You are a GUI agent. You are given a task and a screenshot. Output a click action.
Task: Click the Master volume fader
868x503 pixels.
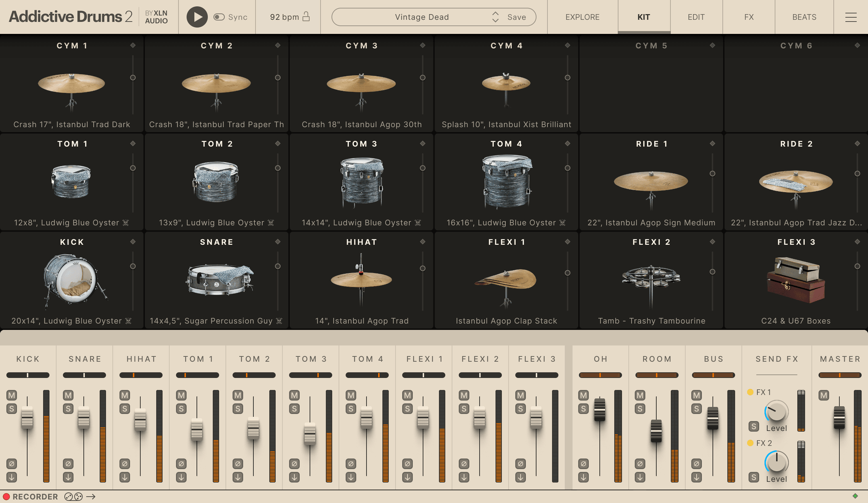tap(839, 417)
